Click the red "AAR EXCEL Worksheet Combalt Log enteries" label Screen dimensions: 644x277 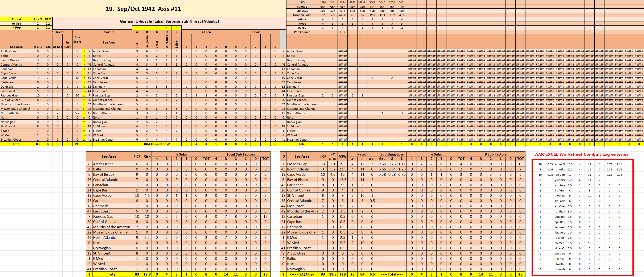pos(582,154)
